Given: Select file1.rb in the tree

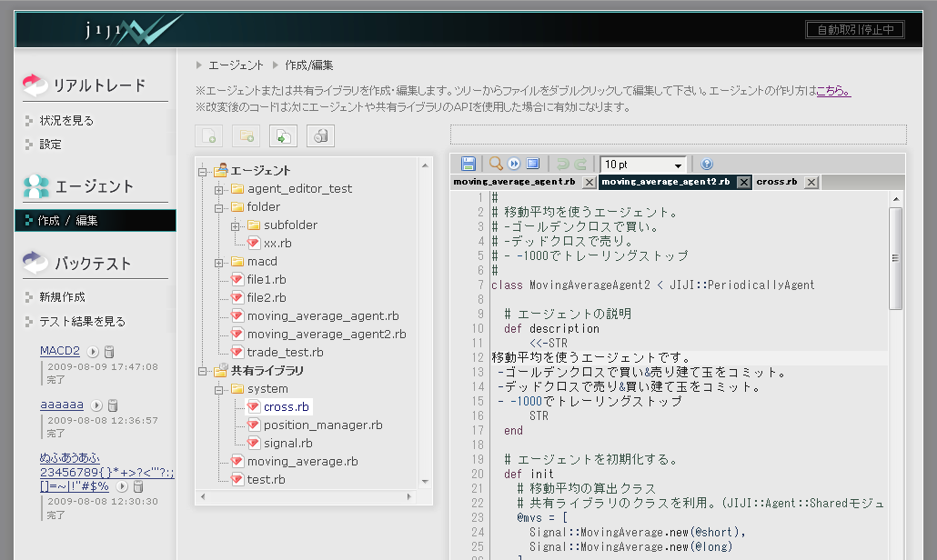Looking at the screenshot, I should click(267, 279).
